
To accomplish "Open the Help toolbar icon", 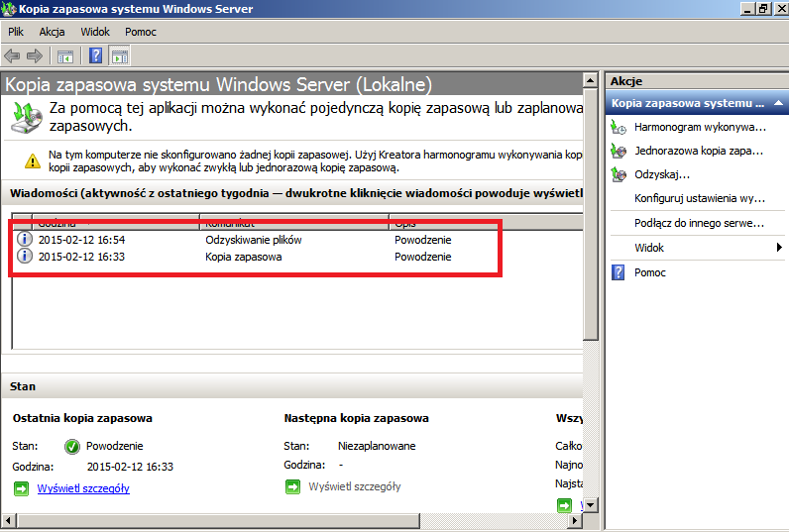I will click(95, 55).
